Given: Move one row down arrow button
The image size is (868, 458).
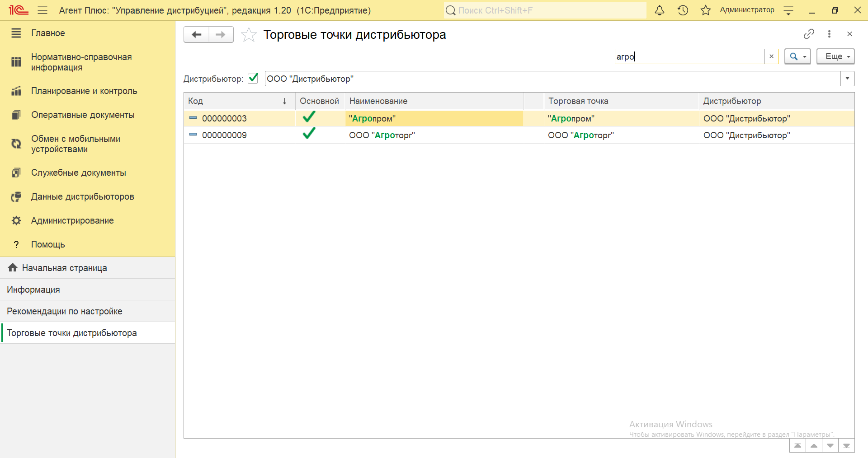Looking at the screenshot, I should (830, 445).
